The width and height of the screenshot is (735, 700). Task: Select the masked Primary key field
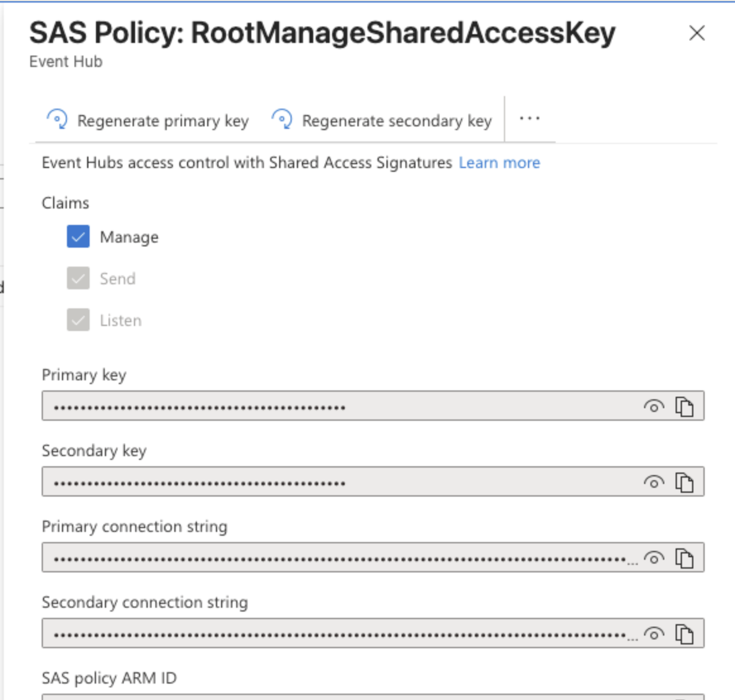coord(316,407)
